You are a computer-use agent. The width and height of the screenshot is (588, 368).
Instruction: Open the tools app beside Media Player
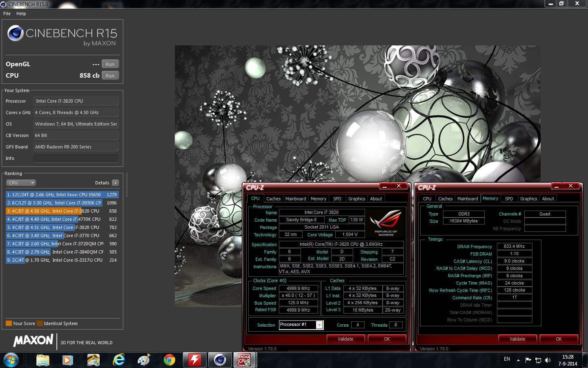pyautogui.click(x=94, y=360)
